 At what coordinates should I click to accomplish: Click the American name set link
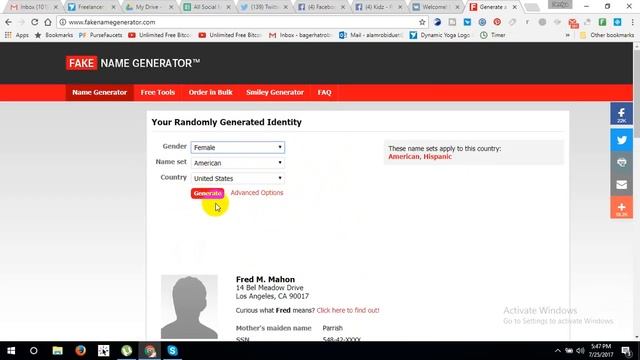404,157
